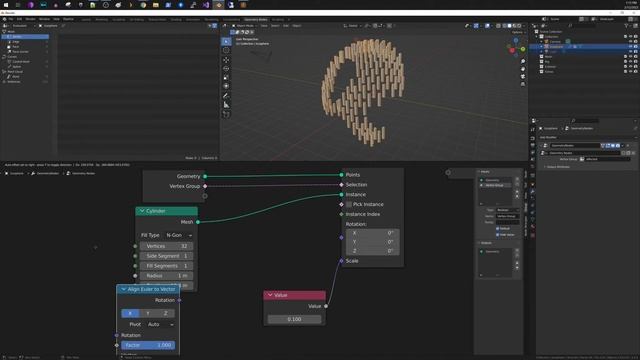Select the Move tool in the viewport

[226, 60]
